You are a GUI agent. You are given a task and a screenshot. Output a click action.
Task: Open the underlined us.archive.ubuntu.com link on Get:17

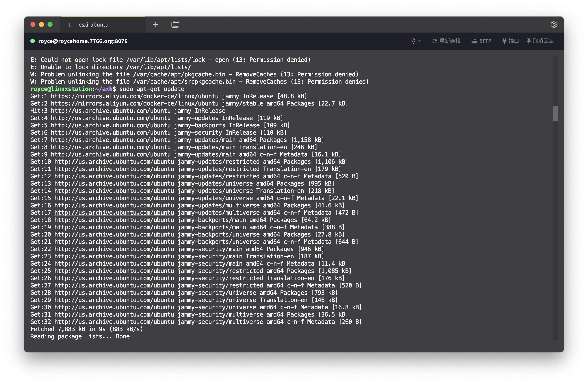pos(114,213)
